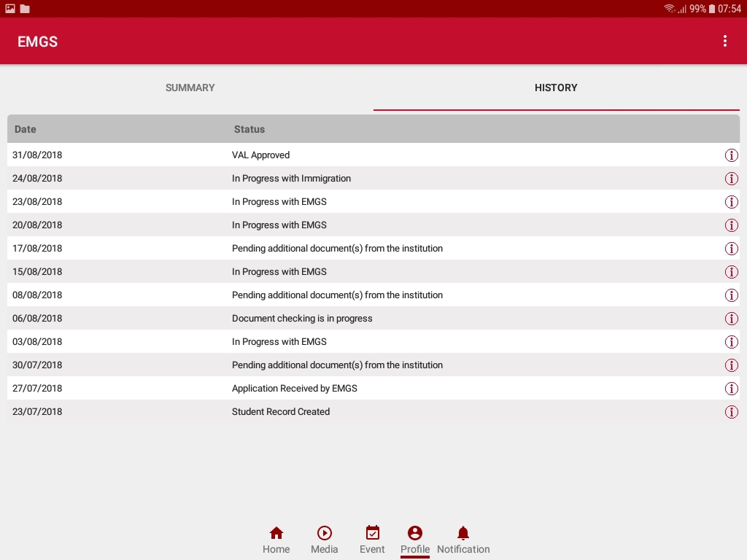Image resolution: width=747 pixels, height=560 pixels.
Task: Click the Date column header
Action: [26, 129]
